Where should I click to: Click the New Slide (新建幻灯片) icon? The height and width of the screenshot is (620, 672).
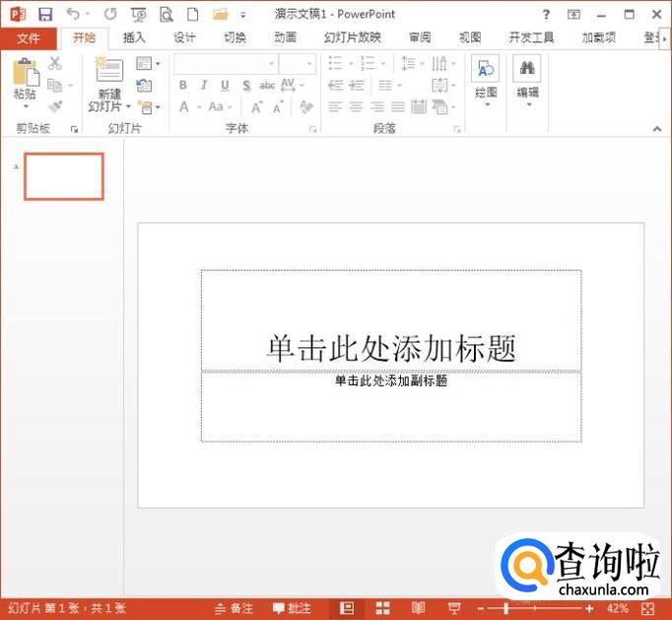pyautogui.click(x=108, y=71)
